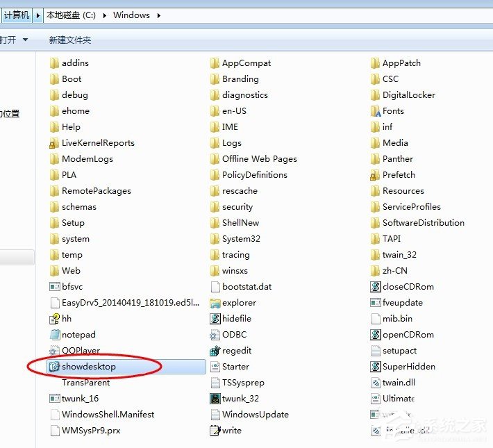Click the Starter file icon

tap(215, 367)
